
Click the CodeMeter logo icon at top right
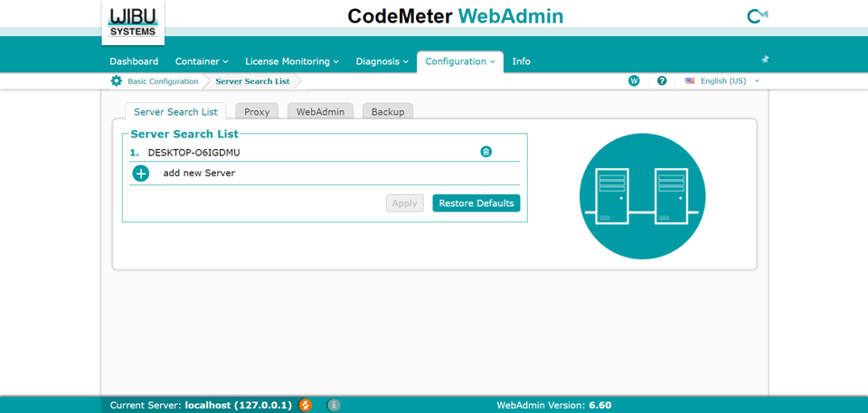[x=757, y=16]
